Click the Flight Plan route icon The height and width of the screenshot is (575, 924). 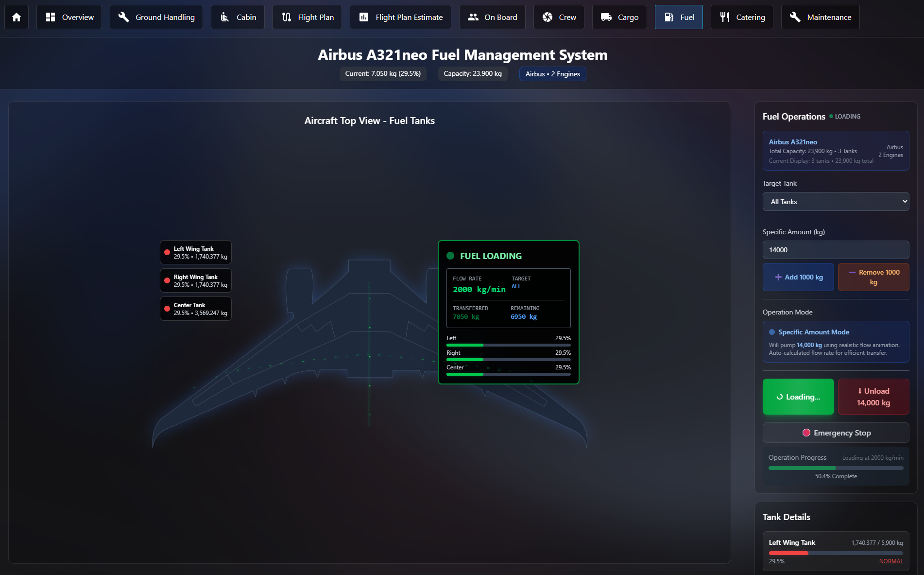point(287,17)
